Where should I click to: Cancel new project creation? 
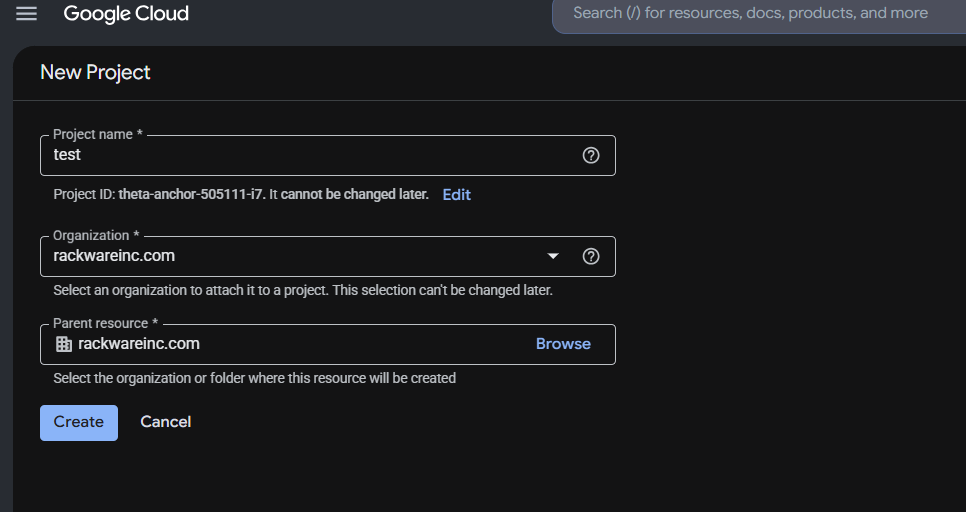(x=166, y=422)
